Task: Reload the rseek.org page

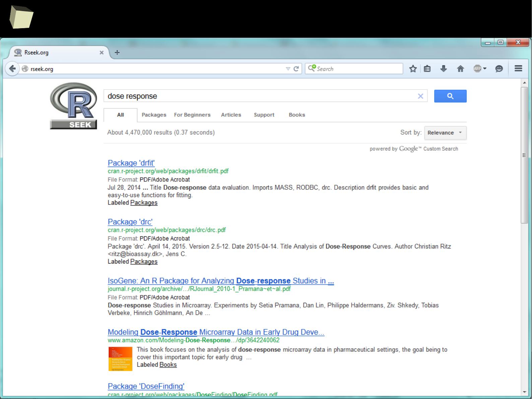Action: [x=296, y=69]
